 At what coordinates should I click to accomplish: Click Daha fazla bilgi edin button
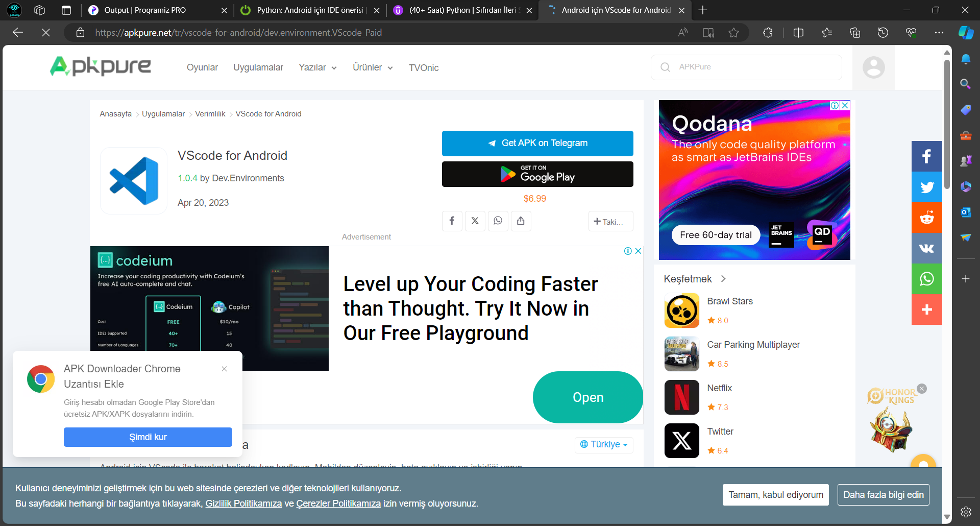click(884, 495)
